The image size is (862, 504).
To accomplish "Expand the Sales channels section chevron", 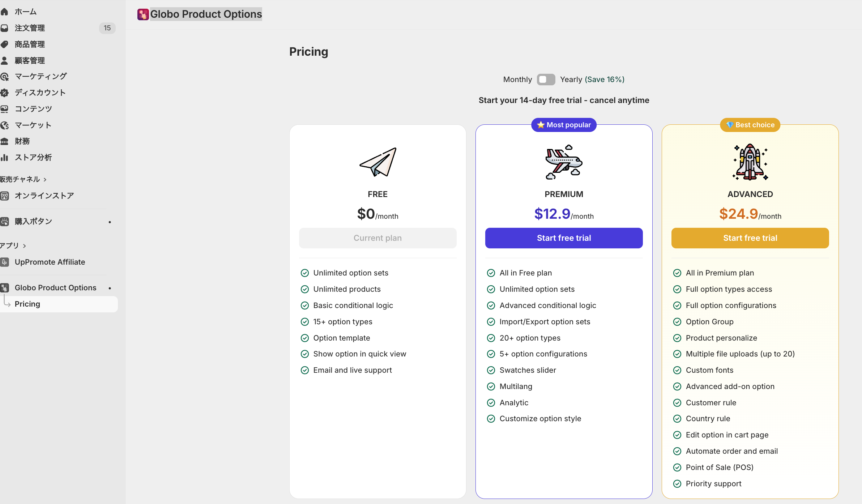I will [x=45, y=180].
